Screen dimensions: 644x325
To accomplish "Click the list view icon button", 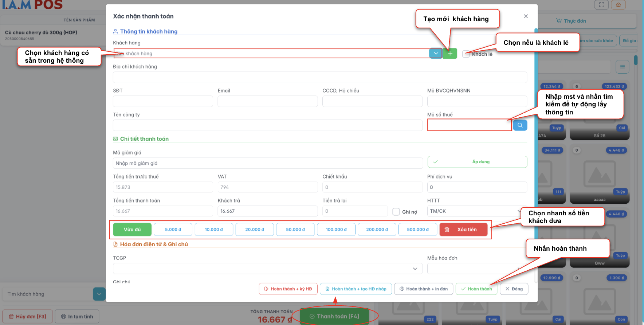I will coord(622,67).
